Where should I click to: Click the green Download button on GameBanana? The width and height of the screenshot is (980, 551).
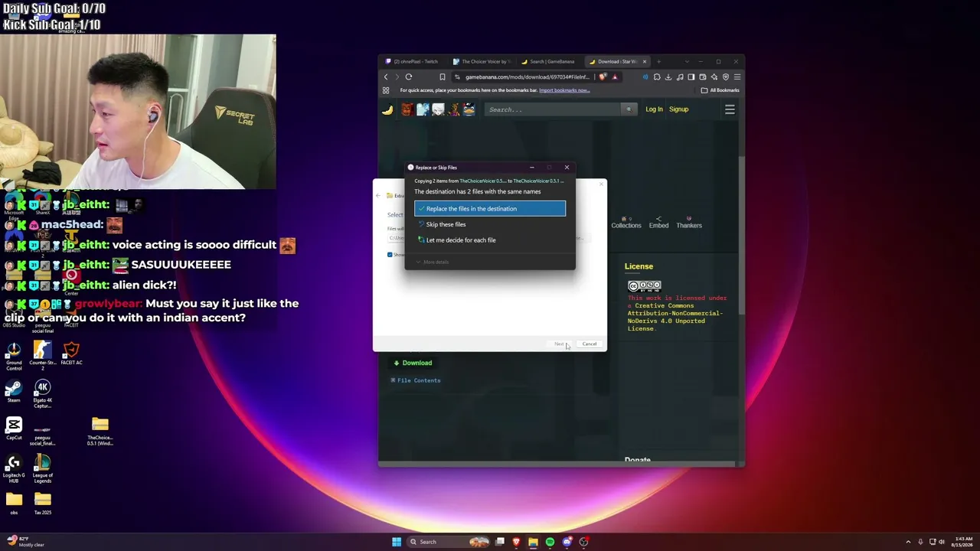point(413,363)
